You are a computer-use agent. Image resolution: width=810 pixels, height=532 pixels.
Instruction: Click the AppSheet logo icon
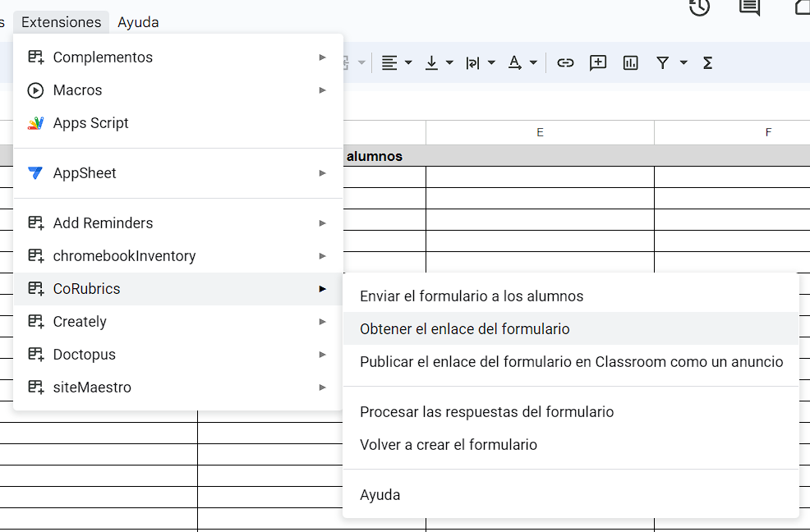pyautogui.click(x=35, y=173)
